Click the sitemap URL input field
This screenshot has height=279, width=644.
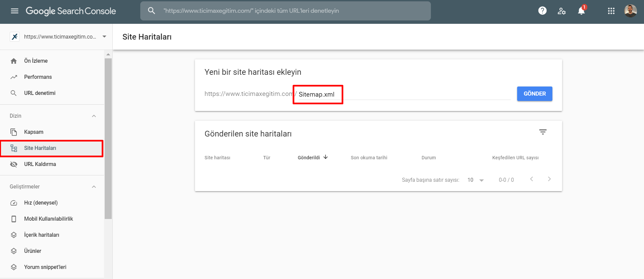[404, 94]
